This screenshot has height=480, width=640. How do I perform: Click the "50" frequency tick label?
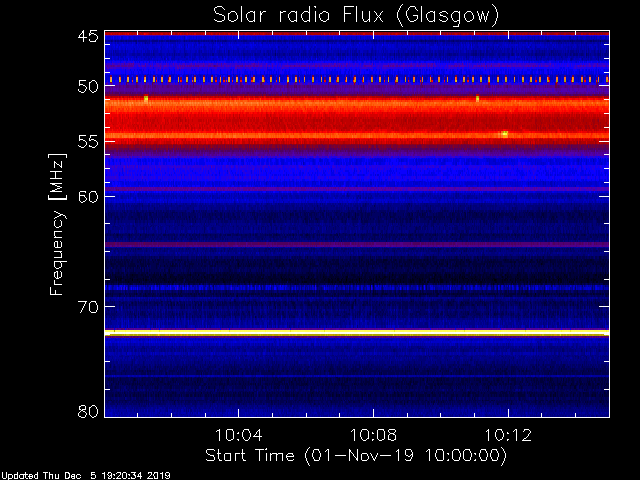coord(88,86)
